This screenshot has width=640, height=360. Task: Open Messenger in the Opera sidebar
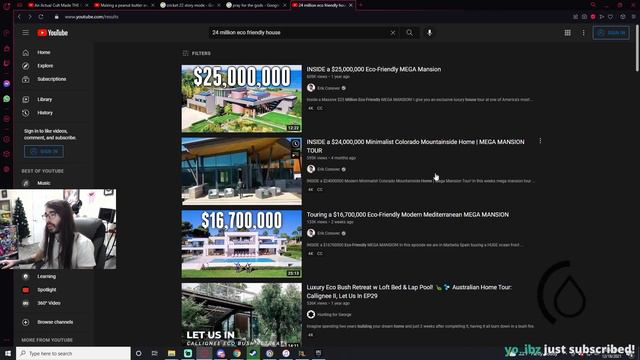click(x=7, y=83)
